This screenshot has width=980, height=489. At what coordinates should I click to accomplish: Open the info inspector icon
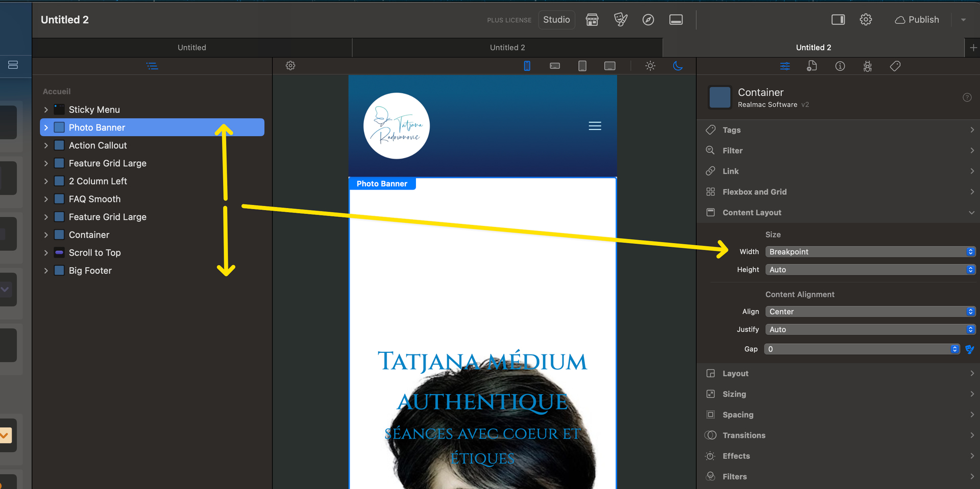point(840,66)
